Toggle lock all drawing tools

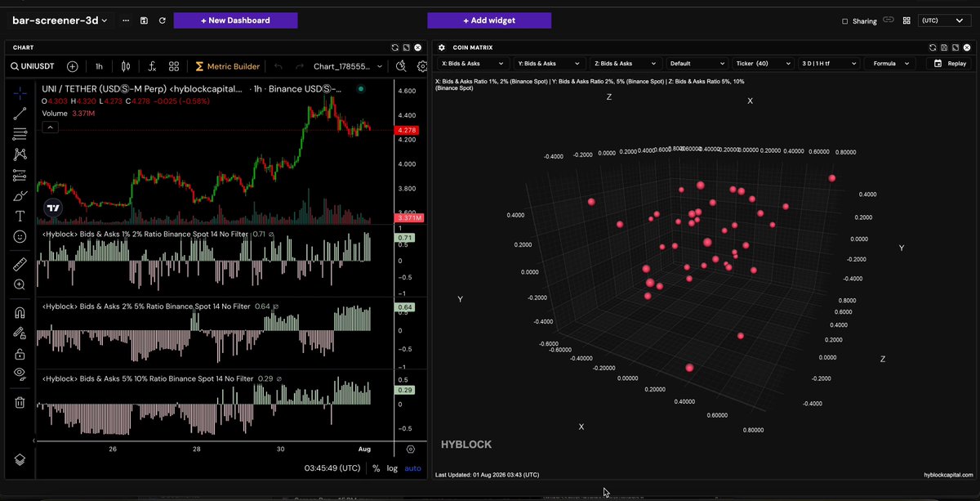[x=20, y=354]
